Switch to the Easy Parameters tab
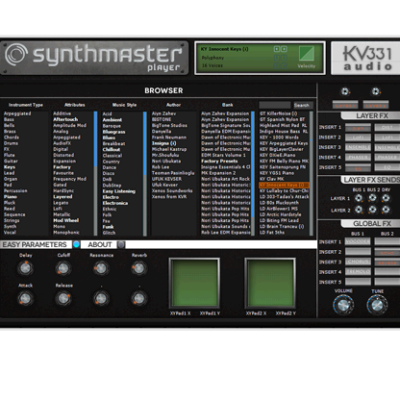 pos(35,244)
